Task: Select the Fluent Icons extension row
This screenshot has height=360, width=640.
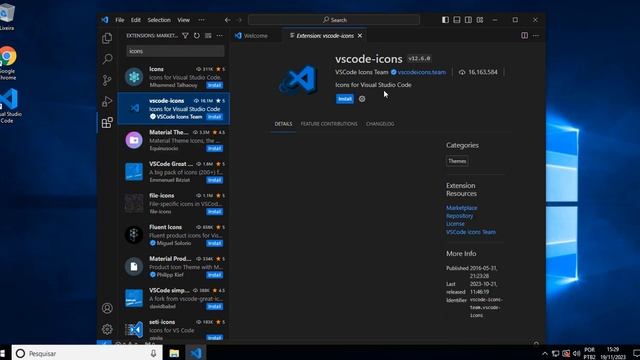Action: (173, 235)
